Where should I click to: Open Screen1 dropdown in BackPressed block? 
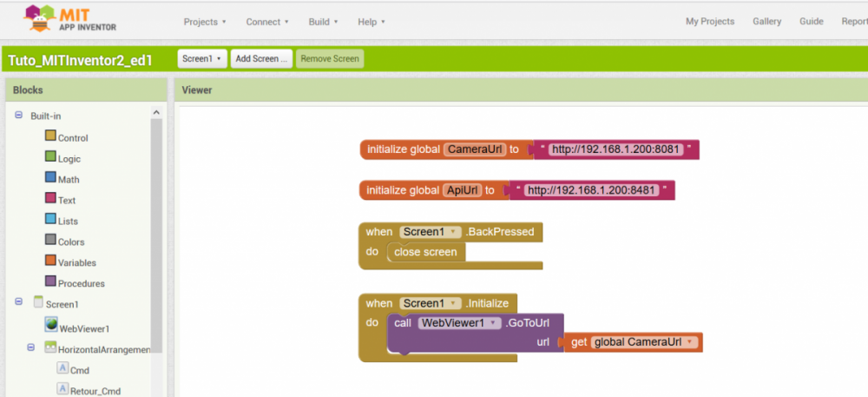[x=431, y=232]
